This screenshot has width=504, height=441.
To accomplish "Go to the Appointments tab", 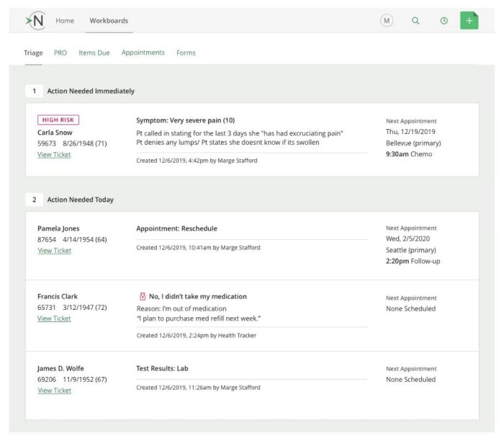I will pos(143,53).
